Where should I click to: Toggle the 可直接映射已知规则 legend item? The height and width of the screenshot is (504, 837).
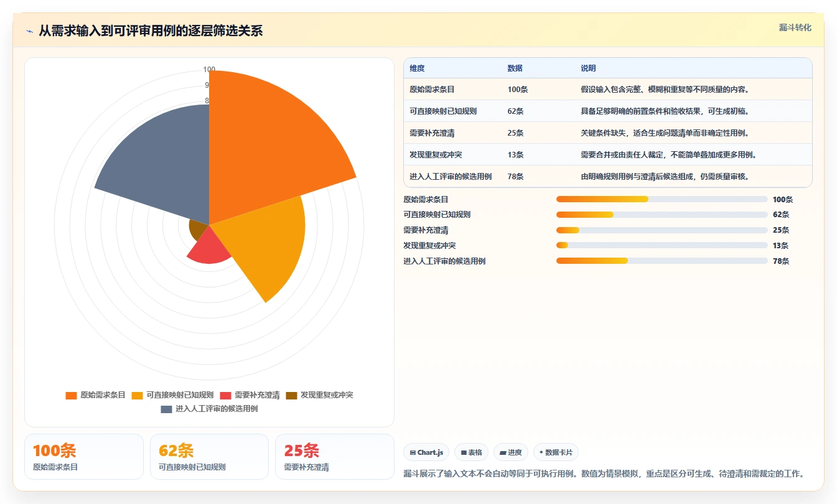click(172, 395)
